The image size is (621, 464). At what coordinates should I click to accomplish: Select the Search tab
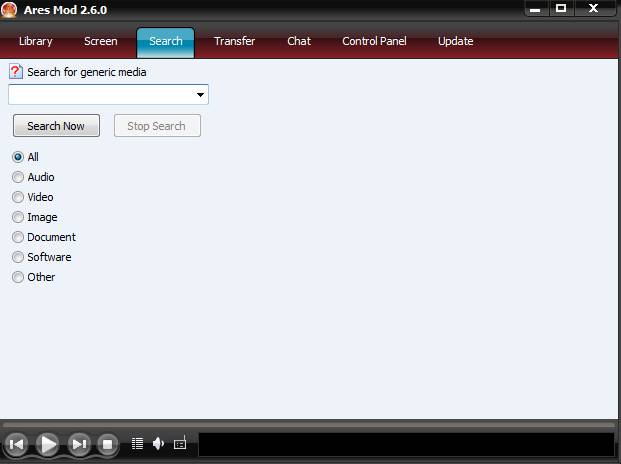(166, 42)
